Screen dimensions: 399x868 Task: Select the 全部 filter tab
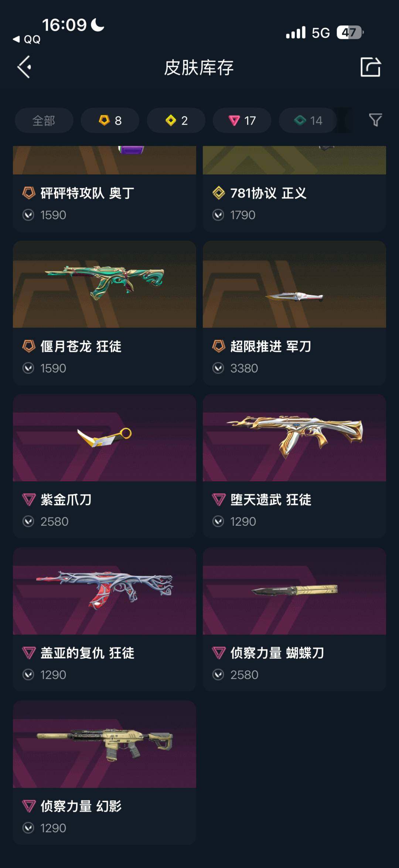point(44,121)
